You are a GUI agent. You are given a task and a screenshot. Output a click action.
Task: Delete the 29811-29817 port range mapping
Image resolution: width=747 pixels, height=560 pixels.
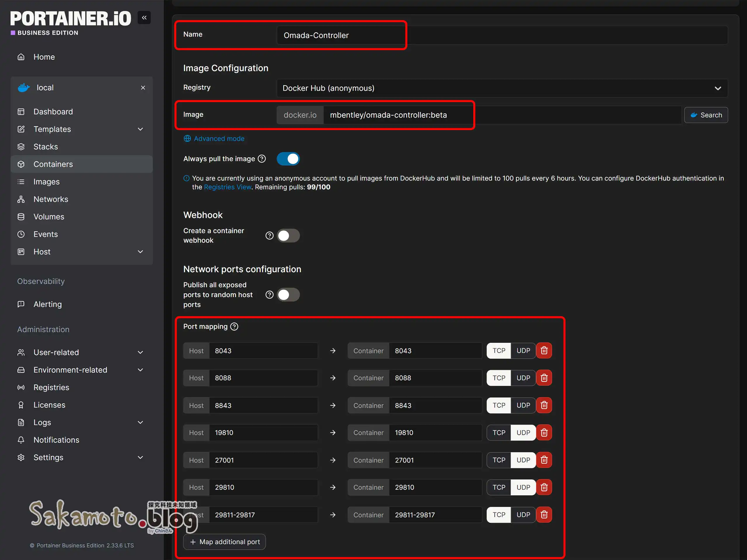pos(544,514)
